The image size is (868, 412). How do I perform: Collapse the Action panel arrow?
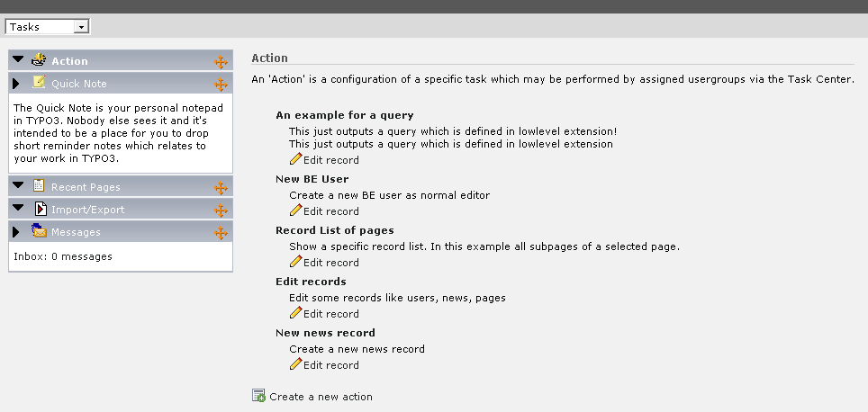[x=18, y=60]
